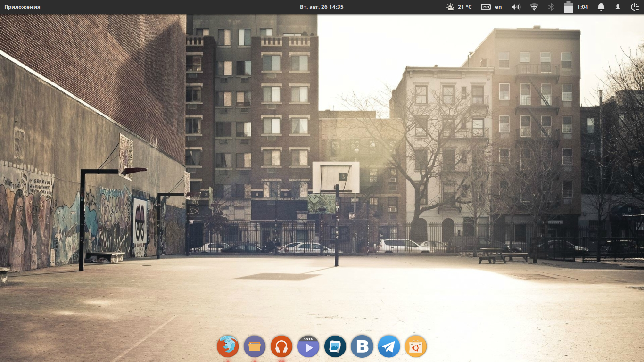Viewport: 644px width, 362px height.
Task: Open the Приложения applications menu
Action: click(x=22, y=7)
